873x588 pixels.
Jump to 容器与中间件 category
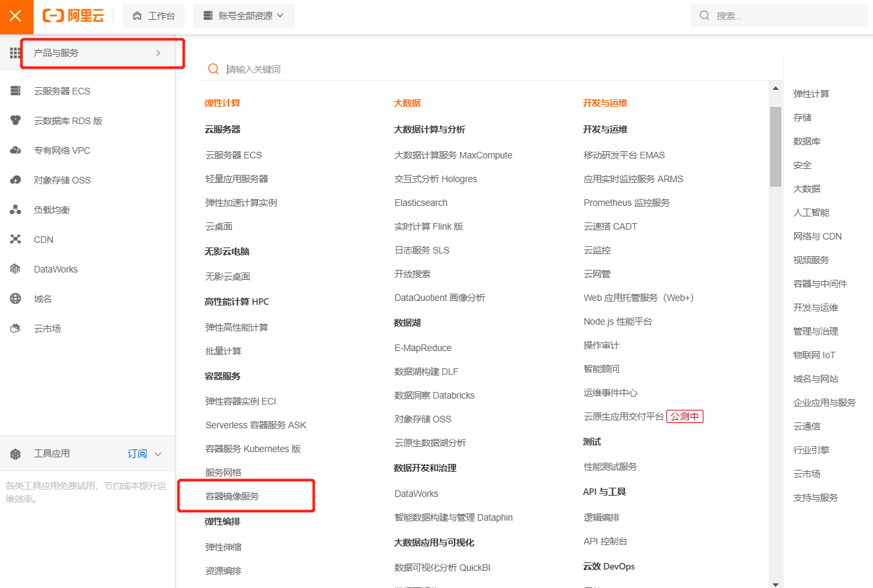[820, 284]
